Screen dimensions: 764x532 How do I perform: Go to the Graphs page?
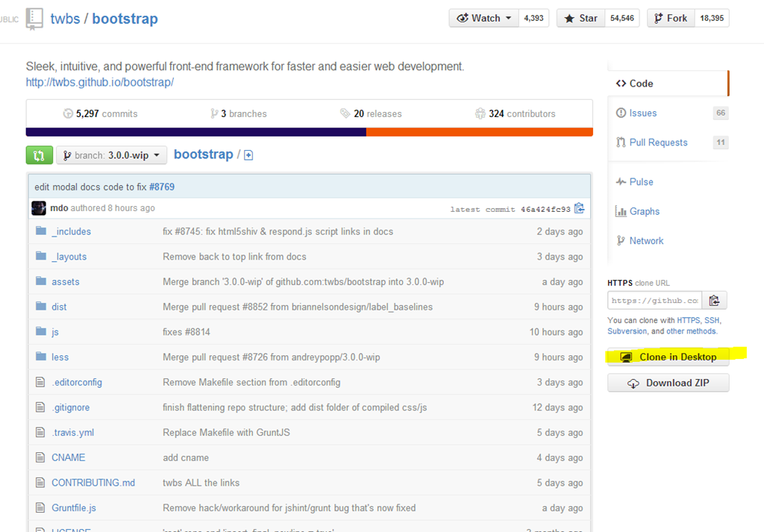coord(644,211)
